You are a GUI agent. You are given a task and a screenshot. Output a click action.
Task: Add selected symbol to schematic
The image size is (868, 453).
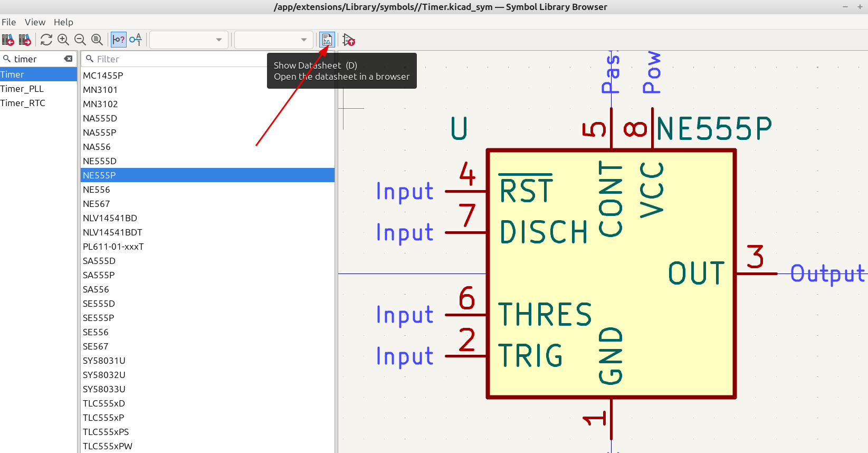(x=349, y=40)
